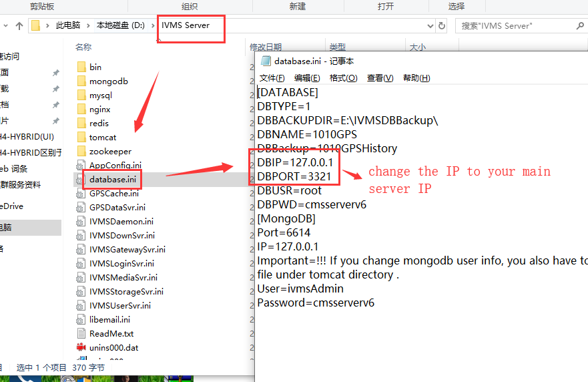
Task: Select H4-HYBRID(UI) in navigation pane
Action: tap(27, 137)
